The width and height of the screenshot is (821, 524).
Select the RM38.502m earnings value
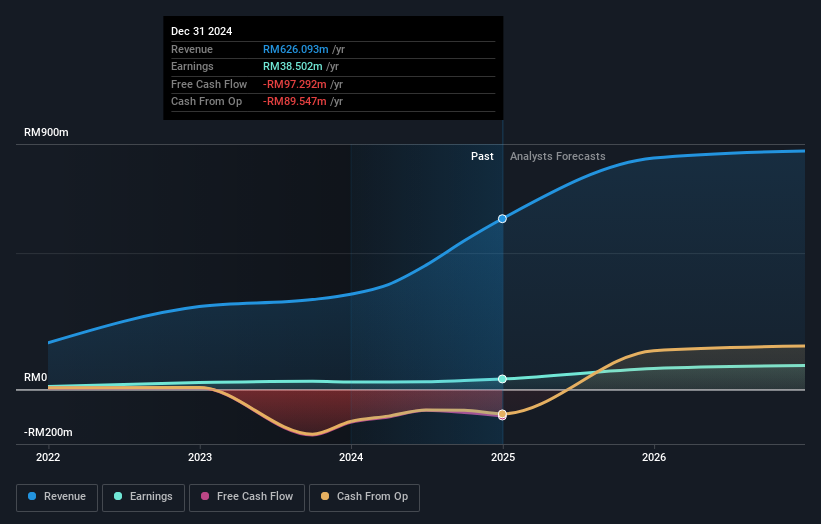tap(292, 66)
